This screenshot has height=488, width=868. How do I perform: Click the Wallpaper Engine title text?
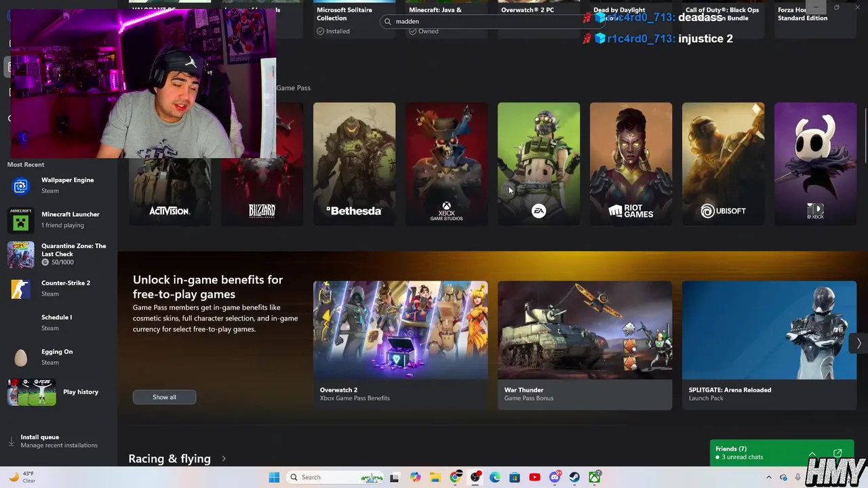pos(68,180)
